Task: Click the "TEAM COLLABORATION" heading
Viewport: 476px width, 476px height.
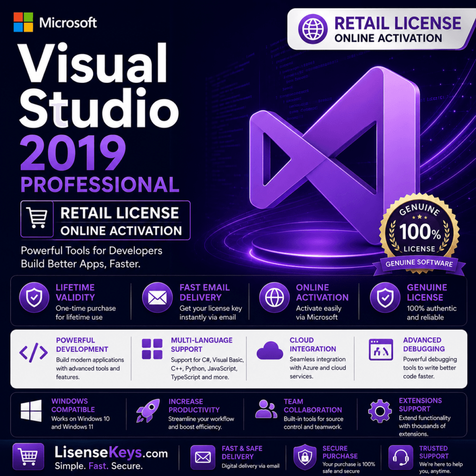Action: point(313,405)
